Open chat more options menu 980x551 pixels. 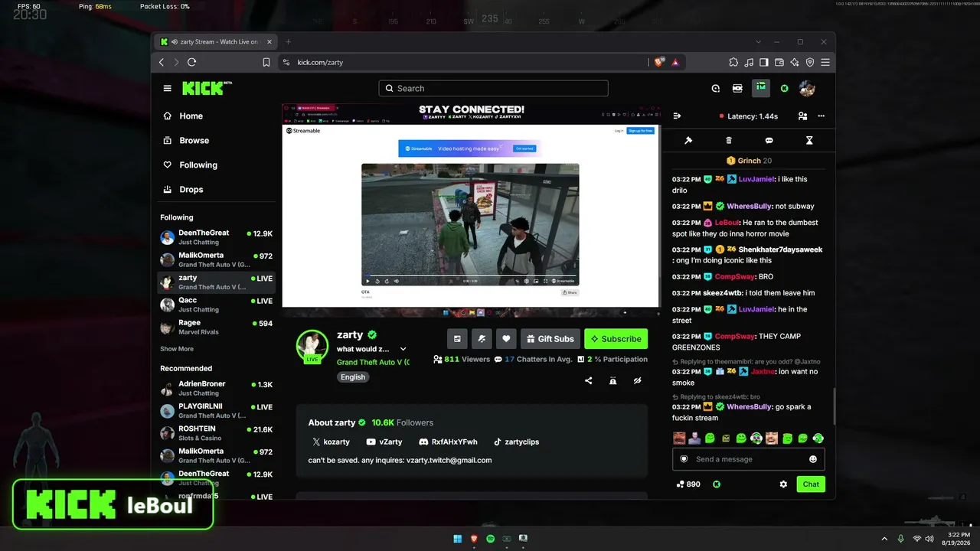(x=822, y=116)
